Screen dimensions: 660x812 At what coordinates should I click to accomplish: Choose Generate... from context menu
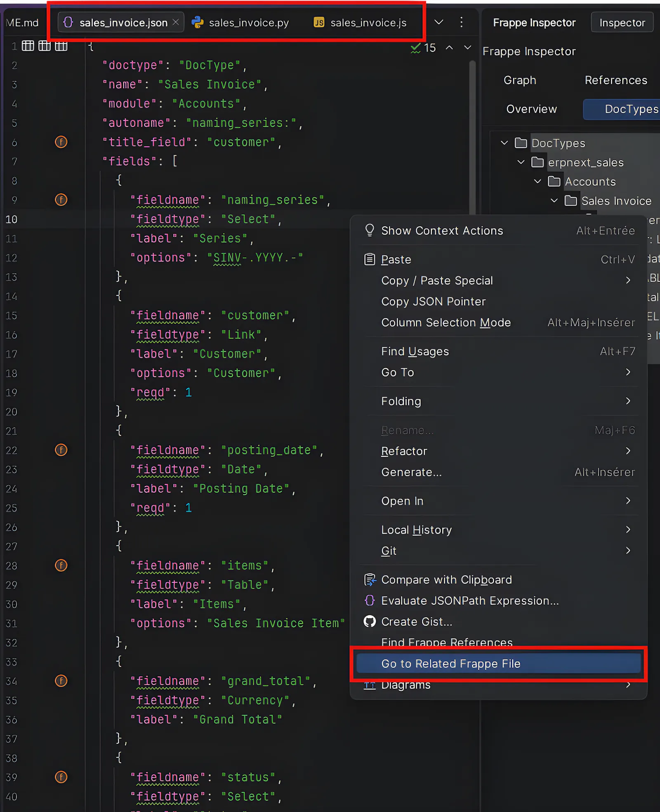498,472
